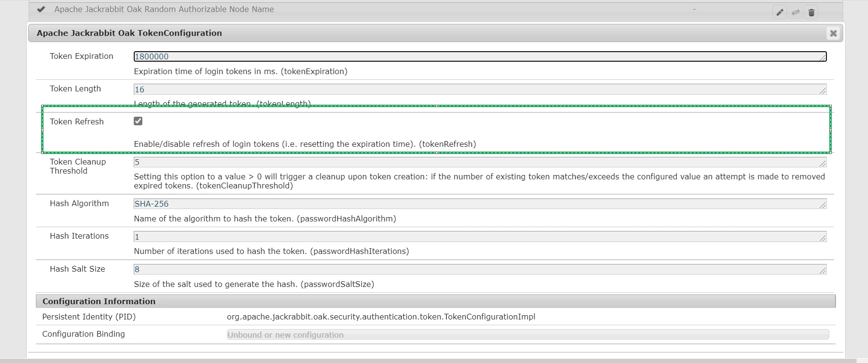Click the Hash Algorithm field with SHA-256
The height and width of the screenshot is (363, 868).
[480, 204]
